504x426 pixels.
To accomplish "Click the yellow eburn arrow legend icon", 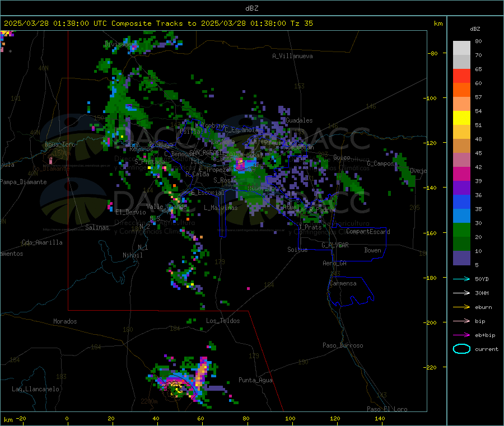I will coord(461,307).
